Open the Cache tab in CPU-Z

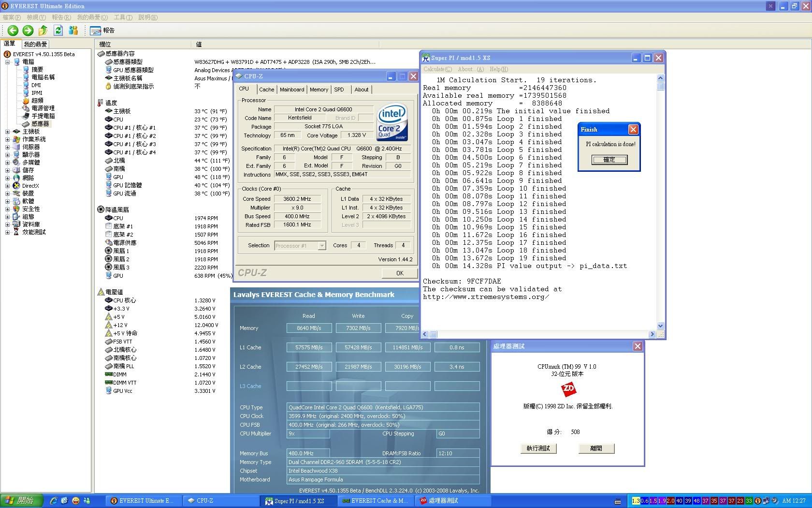[266, 90]
